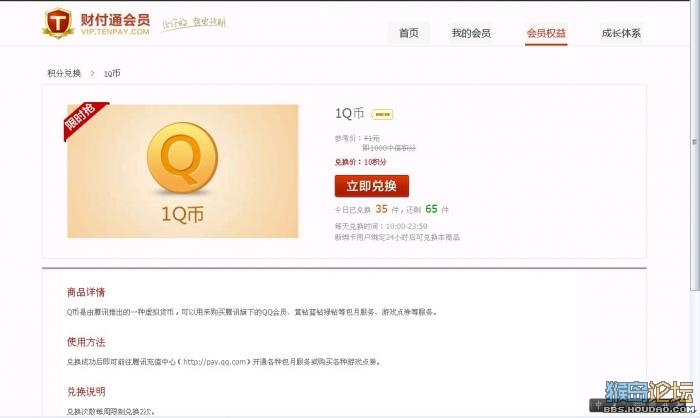Select the 会员权益 navigation tab
This screenshot has height=418, width=700.
[546, 33]
